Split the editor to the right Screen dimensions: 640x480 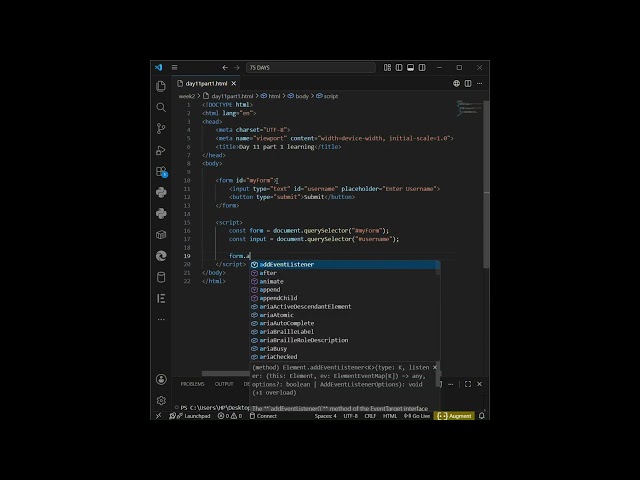coord(468,83)
